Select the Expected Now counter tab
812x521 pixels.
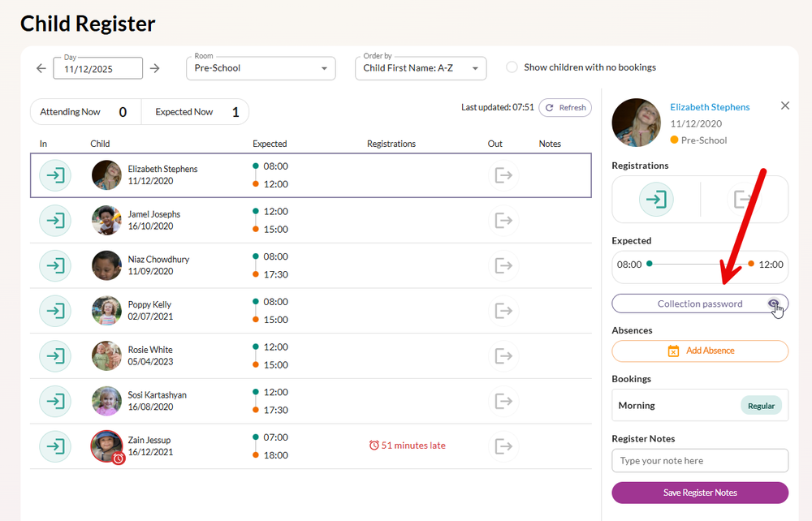[196, 112]
